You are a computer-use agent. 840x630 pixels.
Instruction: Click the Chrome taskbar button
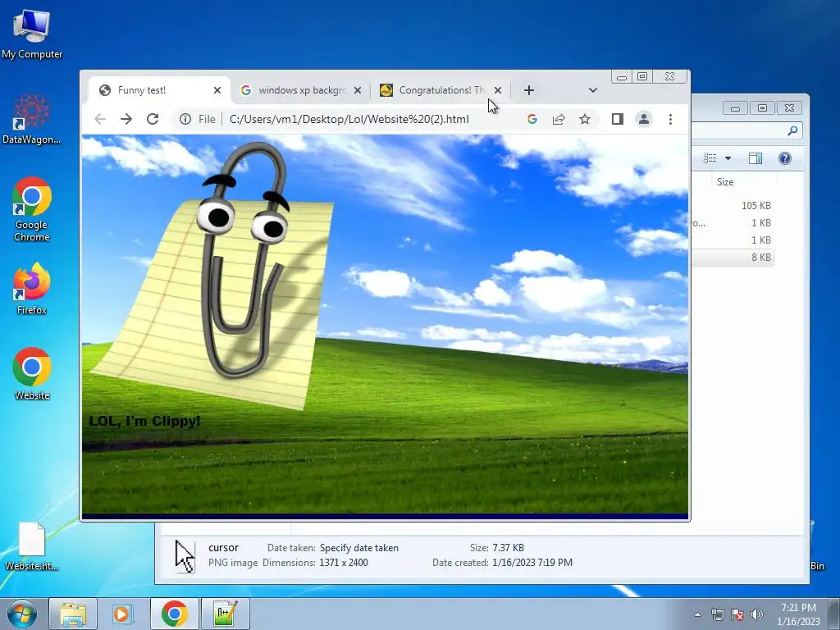[x=174, y=614]
